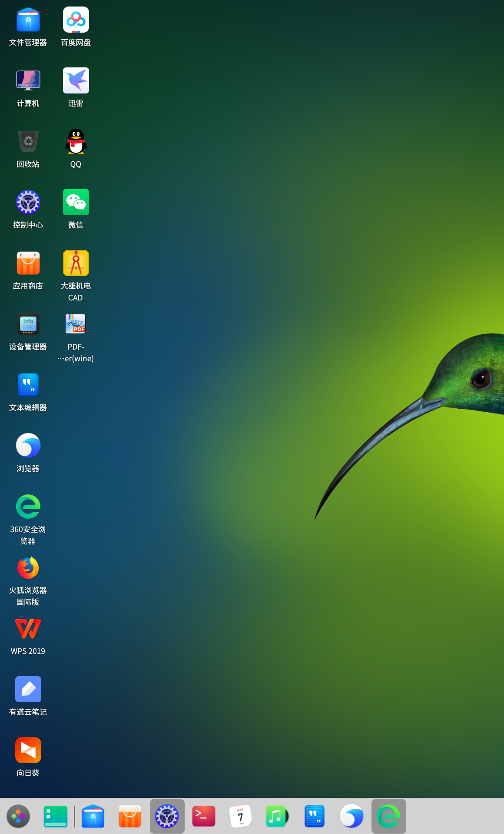Select the 大雄机电 CAD desktop icon

pos(76,263)
